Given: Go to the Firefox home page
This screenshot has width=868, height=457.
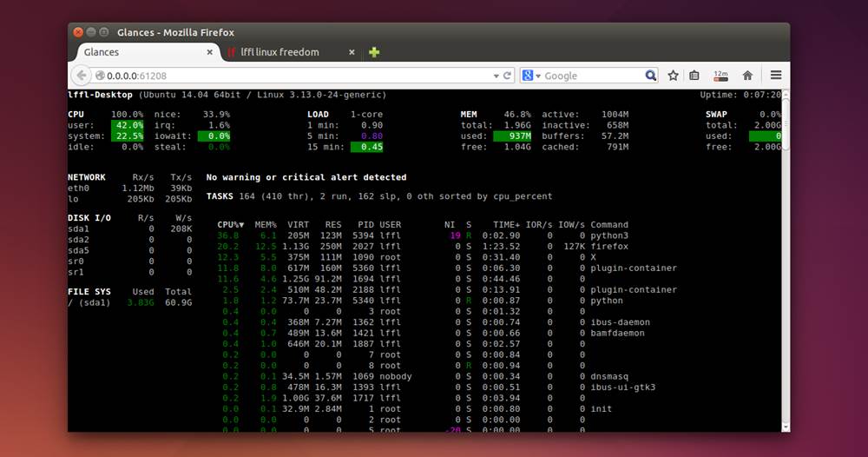Looking at the screenshot, I should coord(747,76).
